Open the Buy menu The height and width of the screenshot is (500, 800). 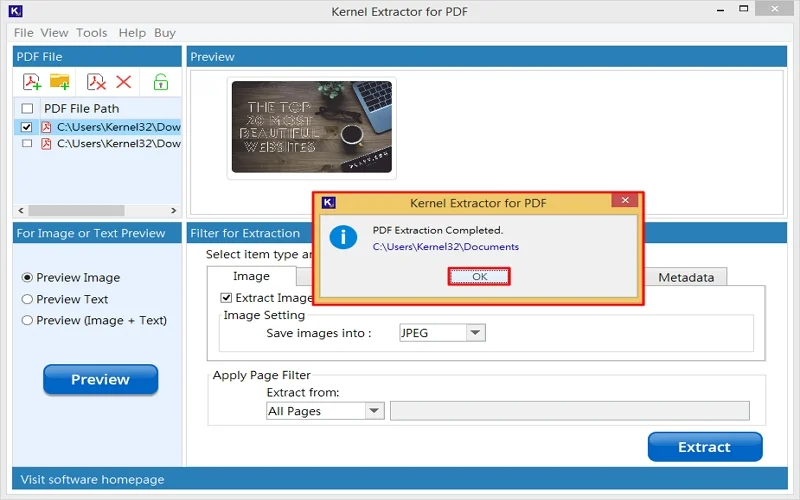point(165,33)
